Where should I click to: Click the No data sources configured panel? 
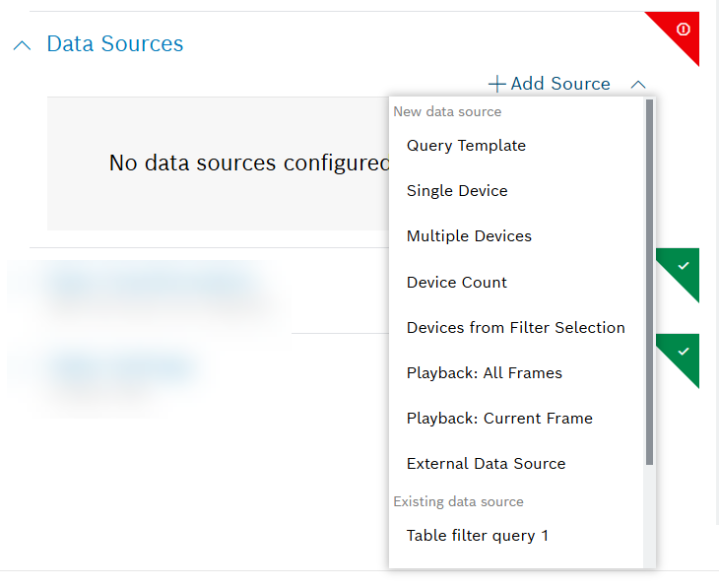217,163
